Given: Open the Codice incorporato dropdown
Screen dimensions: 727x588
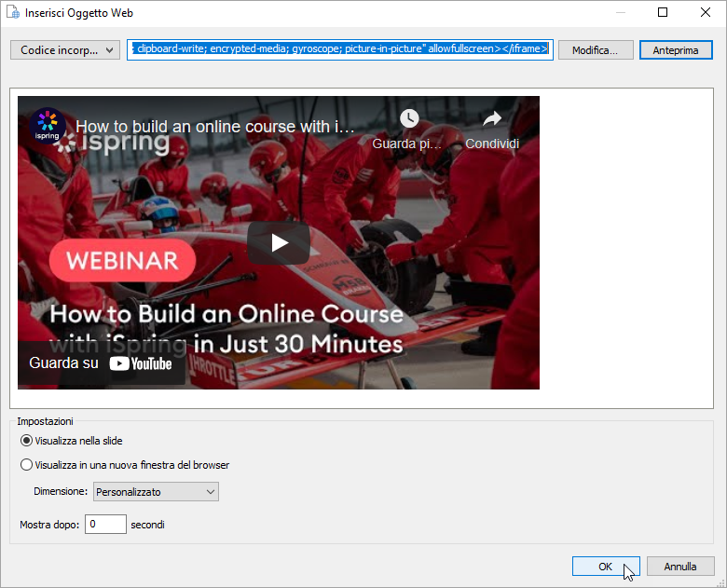Looking at the screenshot, I should [64, 50].
